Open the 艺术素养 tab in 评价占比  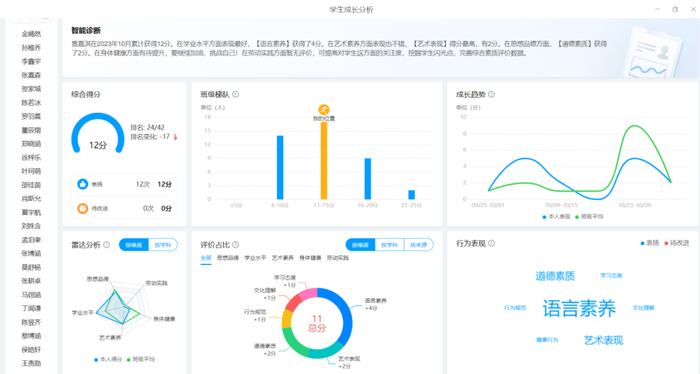coord(283,258)
